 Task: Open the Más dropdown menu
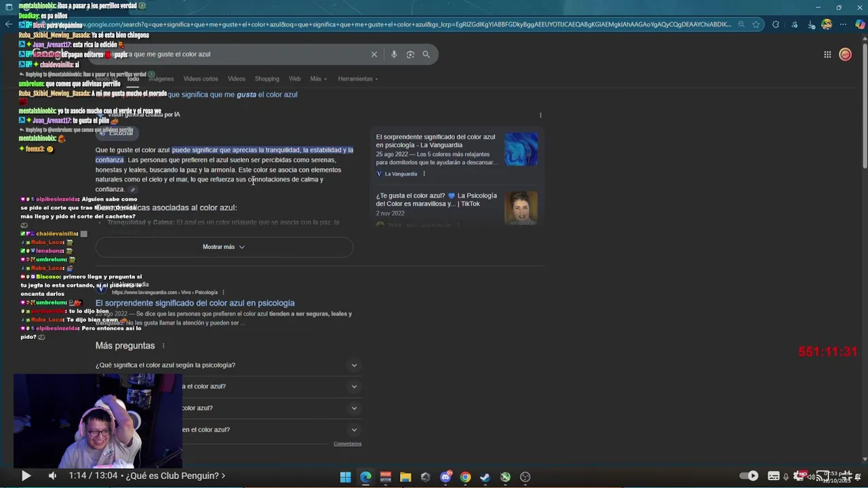coord(319,79)
